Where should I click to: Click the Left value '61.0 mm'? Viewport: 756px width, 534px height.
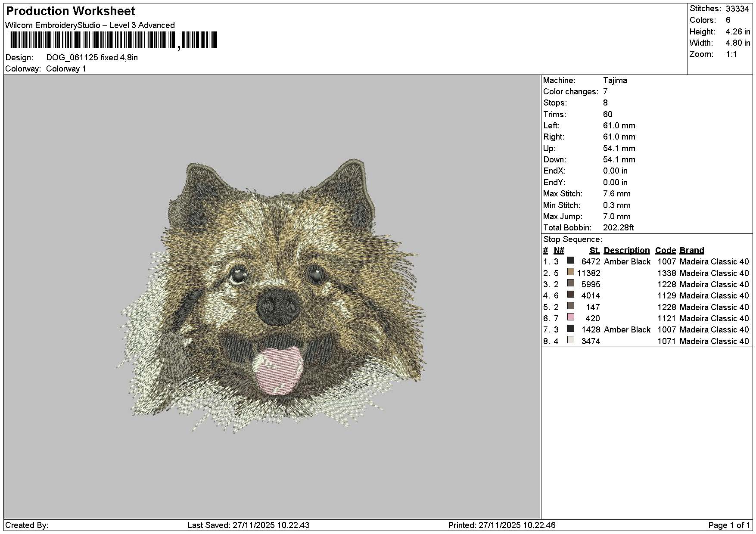[x=619, y=125]
